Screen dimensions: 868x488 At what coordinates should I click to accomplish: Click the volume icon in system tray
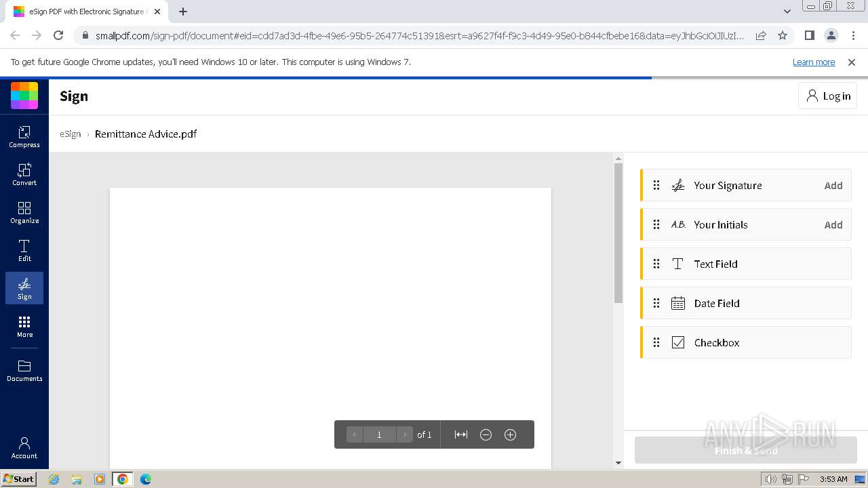click(x=770, y=479)
